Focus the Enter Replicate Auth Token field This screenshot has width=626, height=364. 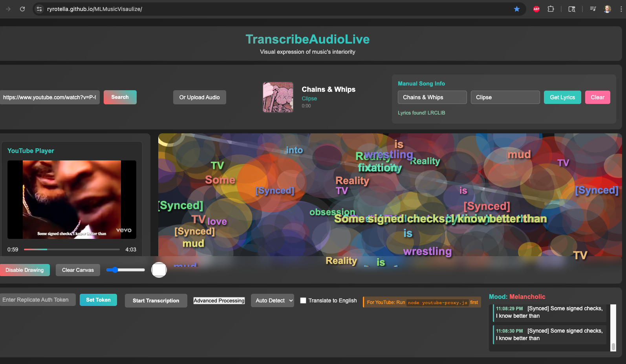[x=38, y=300]
